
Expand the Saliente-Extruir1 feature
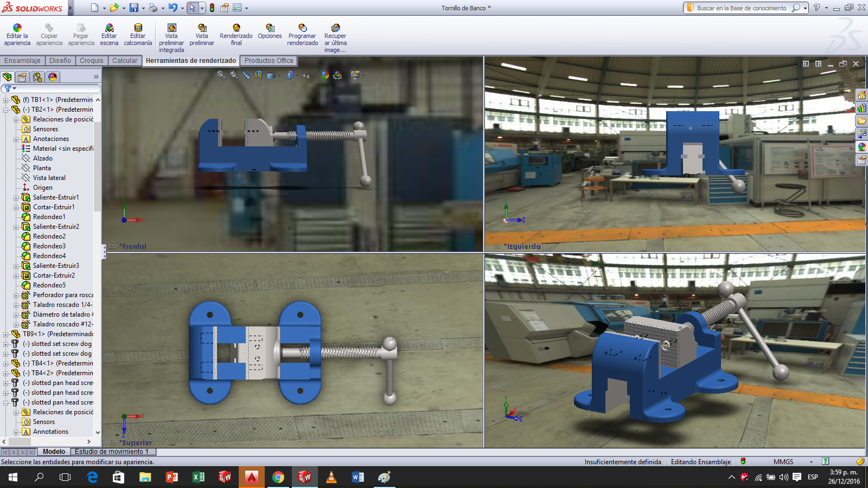coord(16,197)
